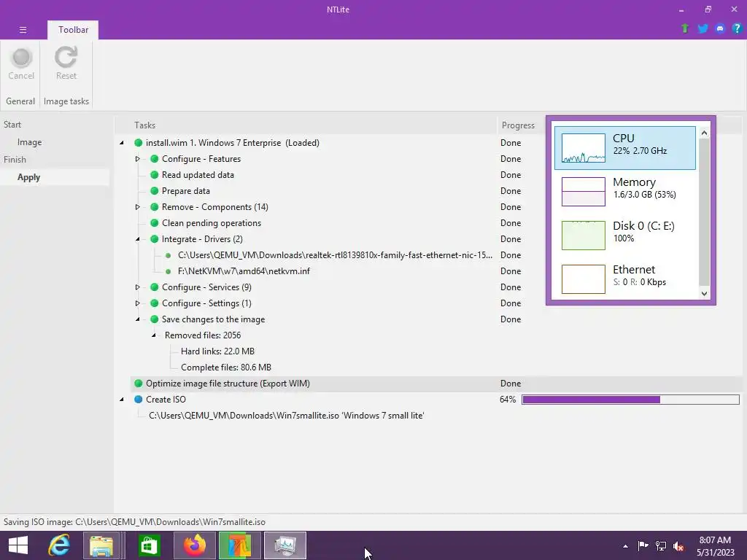Select Disk 0 (C: E:) in monitor
The image size is (747, 560).
click(x=625, y=236)
